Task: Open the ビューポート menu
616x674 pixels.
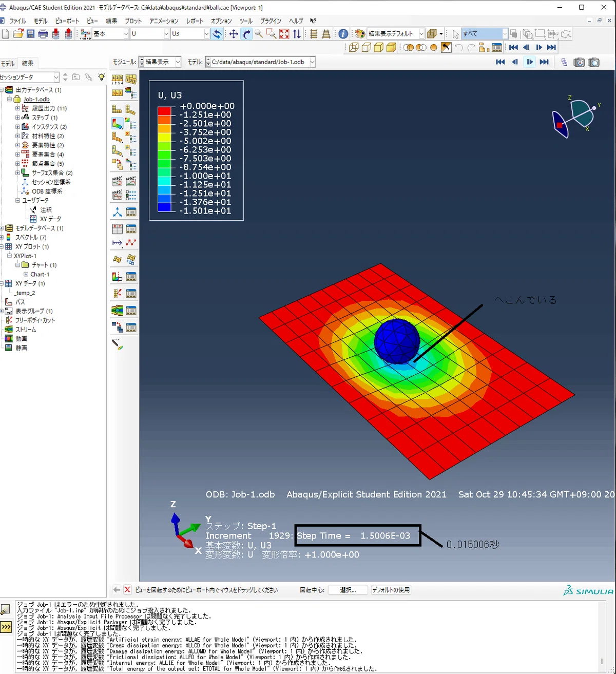Action: pyautogui.click(x=67, y=21)
